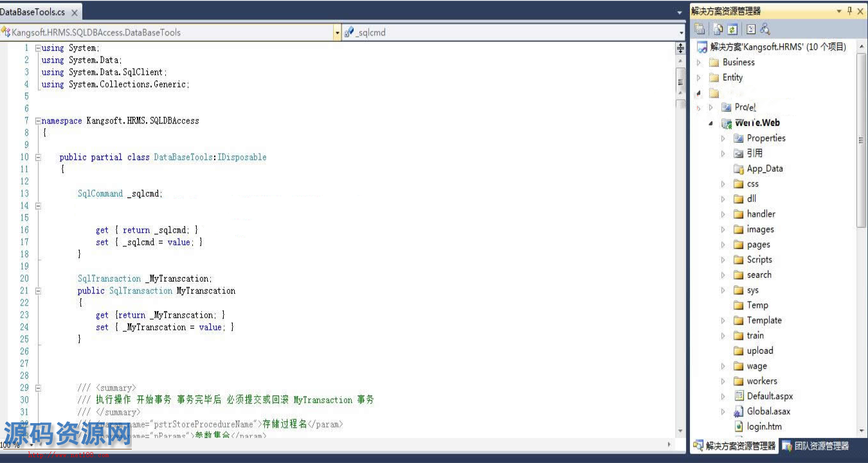Select the login.htm file icon

coord(739,426)
